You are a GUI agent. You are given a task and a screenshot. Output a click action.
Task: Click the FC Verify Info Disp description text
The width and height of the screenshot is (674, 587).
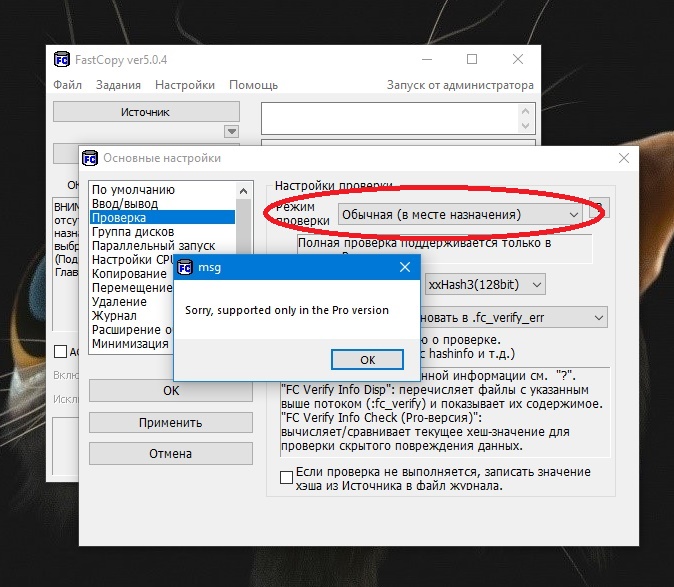[x=442, y=397]
